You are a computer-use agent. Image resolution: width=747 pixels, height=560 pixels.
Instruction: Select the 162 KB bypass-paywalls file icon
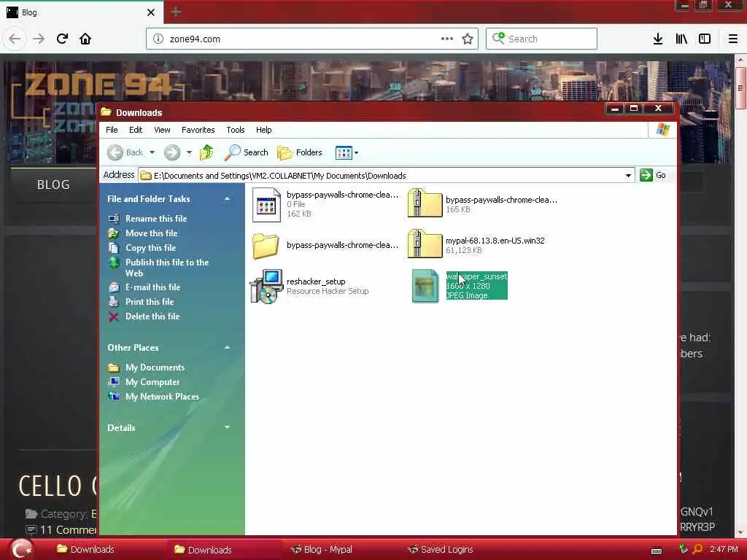coord(266,205)
